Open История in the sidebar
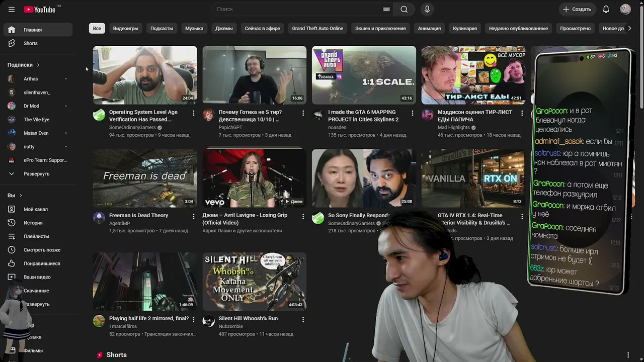 pos(38,223)
